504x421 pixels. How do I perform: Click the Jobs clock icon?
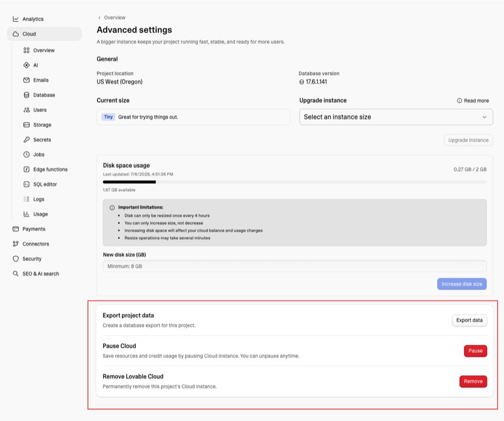point(26,154)
